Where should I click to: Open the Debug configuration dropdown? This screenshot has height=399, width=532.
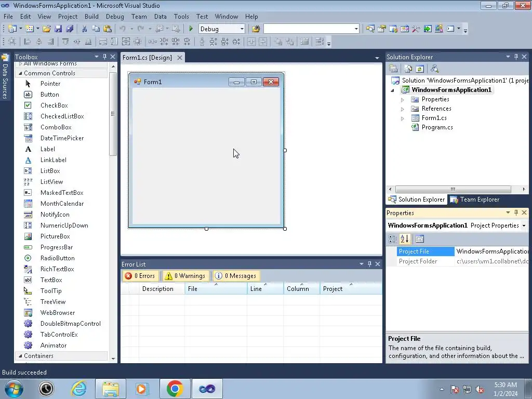[242, 29]
